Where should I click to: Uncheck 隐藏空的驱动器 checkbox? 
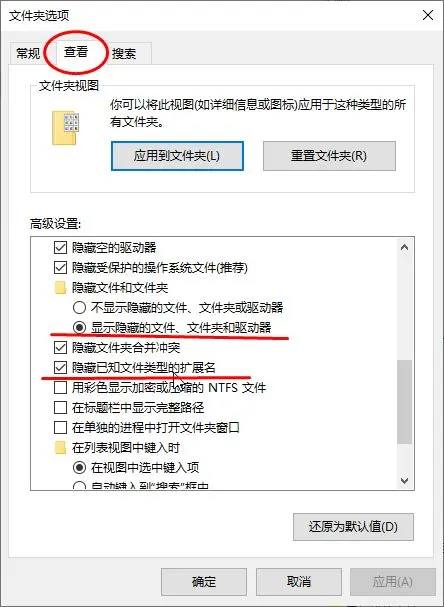(x=60, y=247)
